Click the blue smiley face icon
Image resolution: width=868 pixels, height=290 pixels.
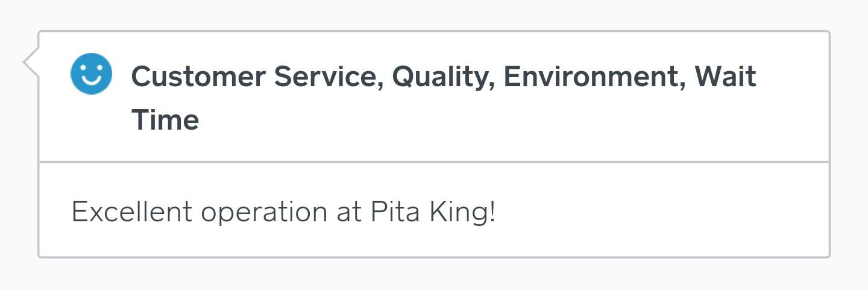(x=91, y=74)
